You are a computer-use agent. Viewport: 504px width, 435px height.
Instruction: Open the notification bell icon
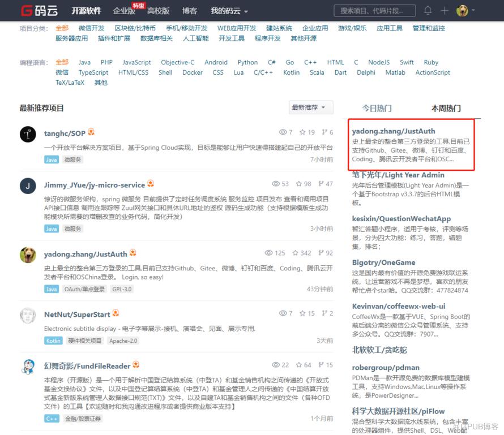[x=428, y=11]
